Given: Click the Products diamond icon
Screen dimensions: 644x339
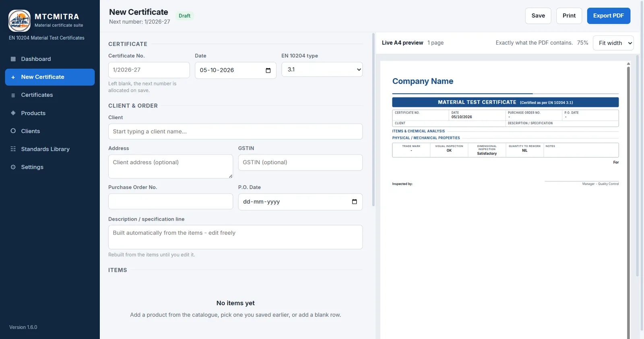Looking at the screenshot, I should tap(13, 113).
